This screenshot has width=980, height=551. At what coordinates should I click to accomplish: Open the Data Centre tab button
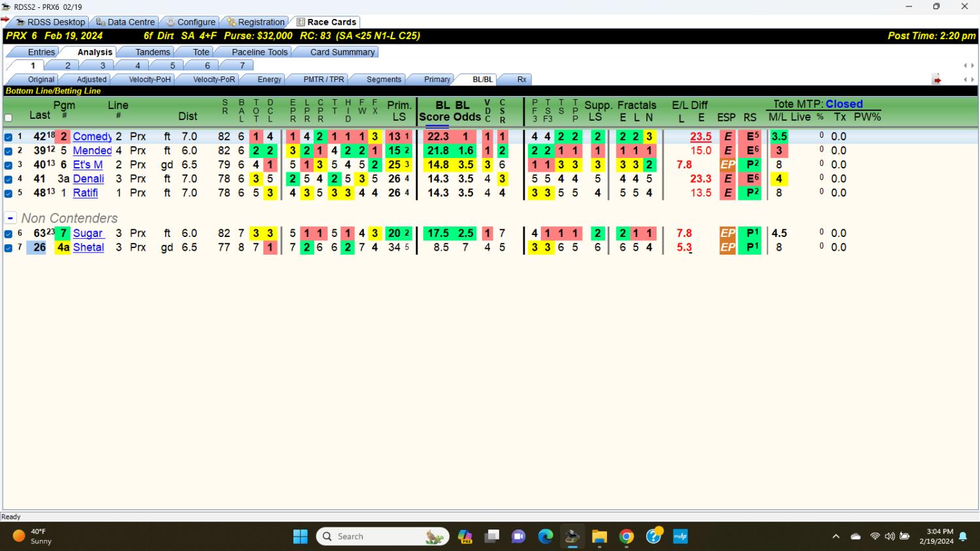tap(125, 22)
